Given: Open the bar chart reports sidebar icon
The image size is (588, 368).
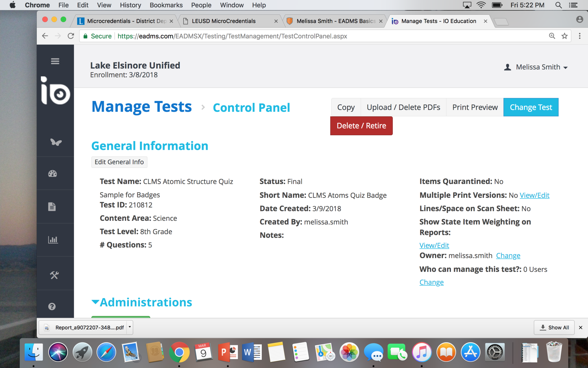Looking at the screenshot, I should (x=53, y=239).
